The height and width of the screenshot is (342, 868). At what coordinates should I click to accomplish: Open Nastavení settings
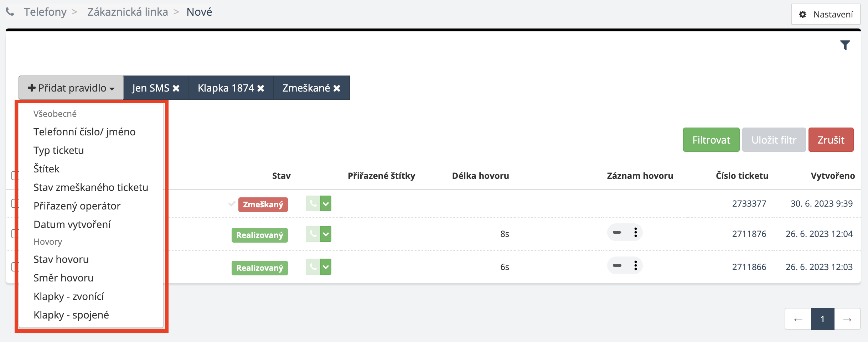826,14
